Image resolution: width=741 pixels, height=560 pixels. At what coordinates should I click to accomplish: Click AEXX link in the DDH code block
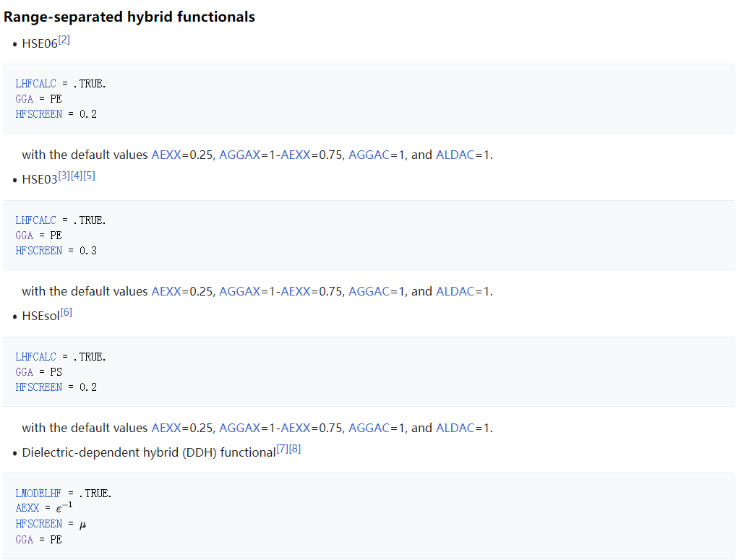pyautogui.click(x=27, y=509)
